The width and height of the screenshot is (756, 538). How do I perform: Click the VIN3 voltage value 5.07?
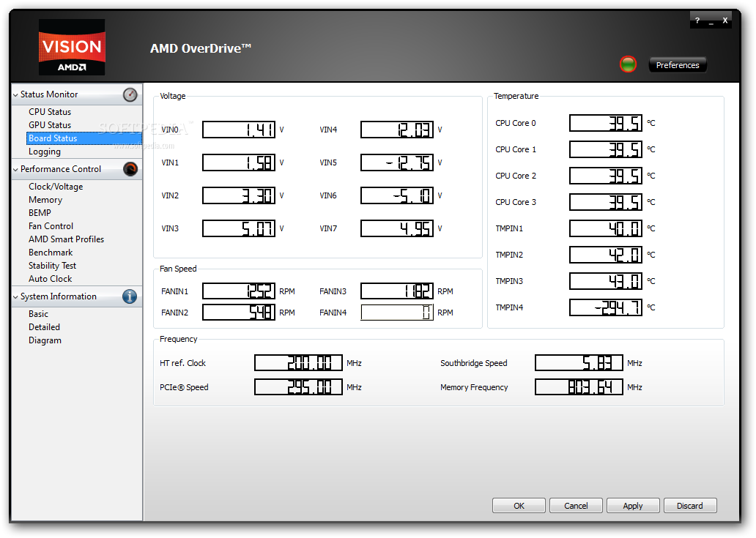coord(239,228)
